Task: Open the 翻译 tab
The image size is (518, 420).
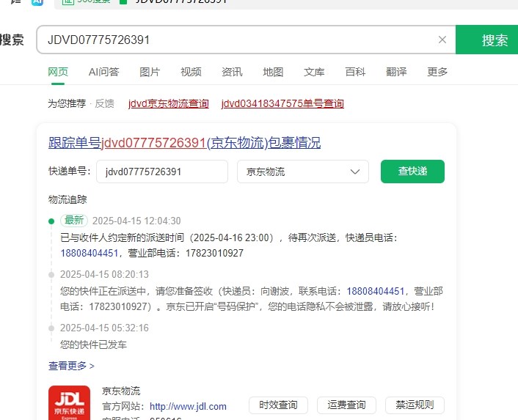Action: (396, 72)
